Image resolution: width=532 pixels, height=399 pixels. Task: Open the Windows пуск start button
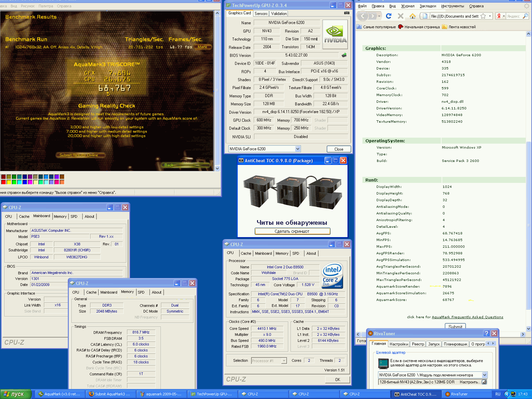pyautogui.click(x=16, y=394)
